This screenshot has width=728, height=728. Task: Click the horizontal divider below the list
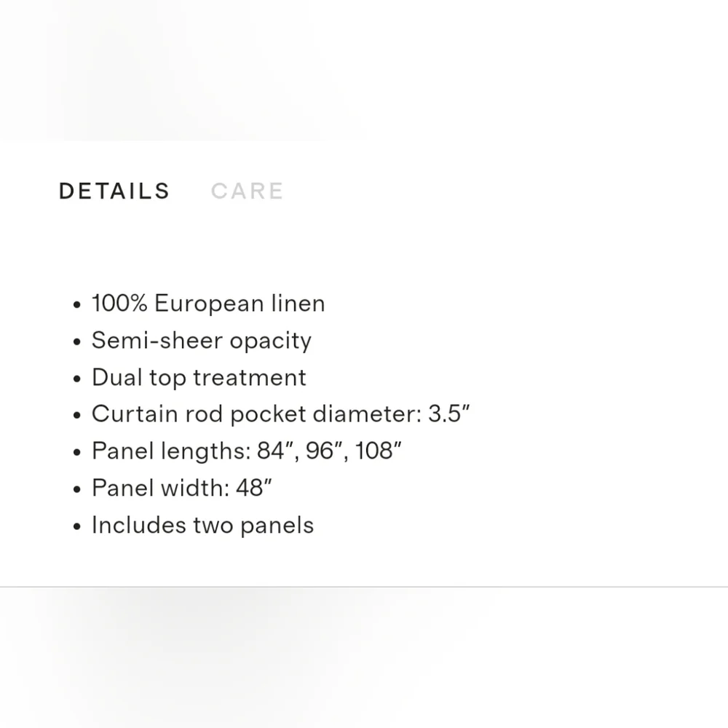click(364, 587)
